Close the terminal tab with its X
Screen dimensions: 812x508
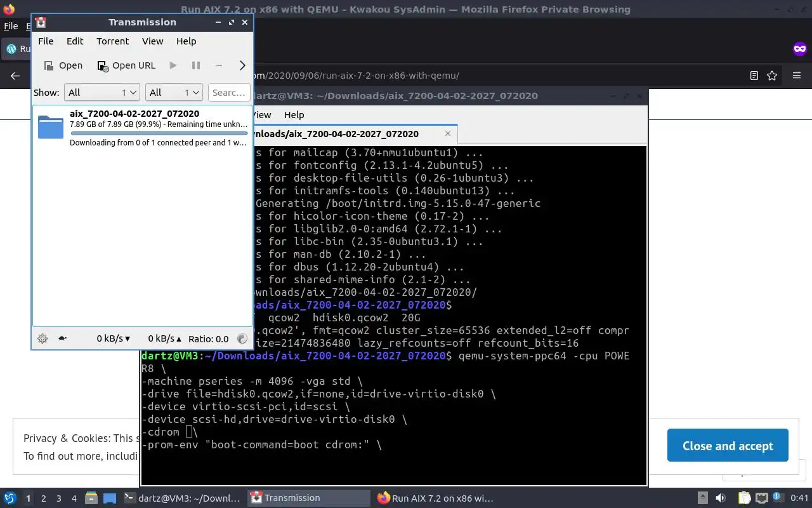(448, 133)
